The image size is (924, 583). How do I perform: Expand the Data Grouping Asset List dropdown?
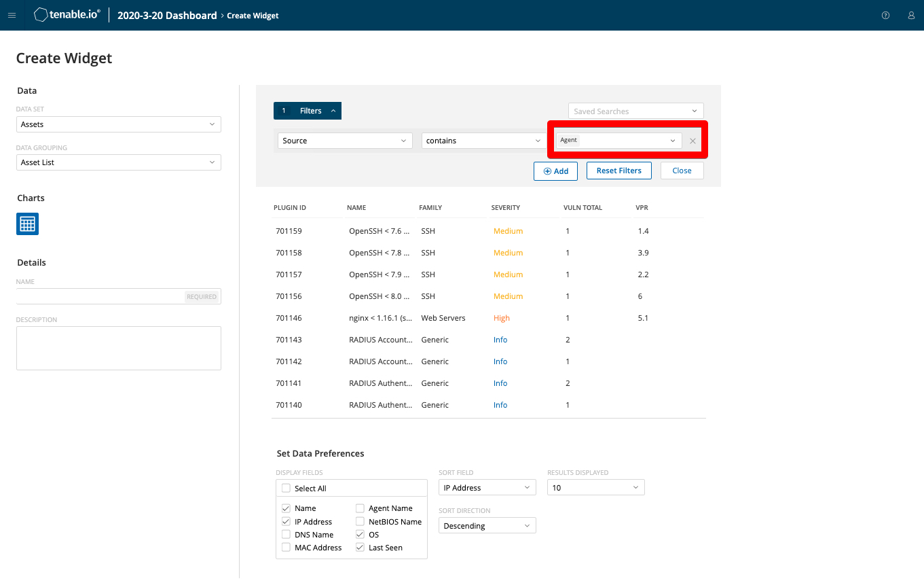point(118,162)
